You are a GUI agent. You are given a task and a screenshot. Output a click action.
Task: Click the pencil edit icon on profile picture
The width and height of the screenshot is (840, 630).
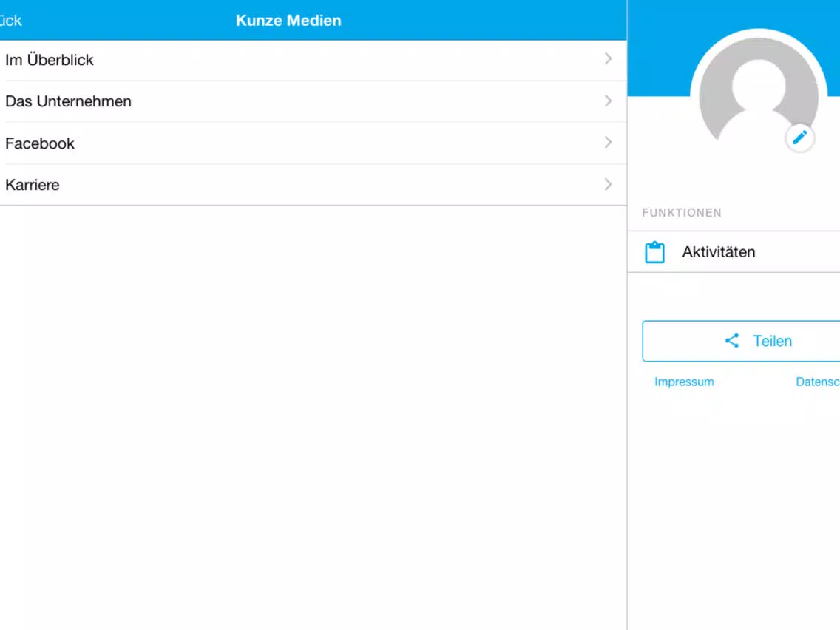tap(799, 138)
